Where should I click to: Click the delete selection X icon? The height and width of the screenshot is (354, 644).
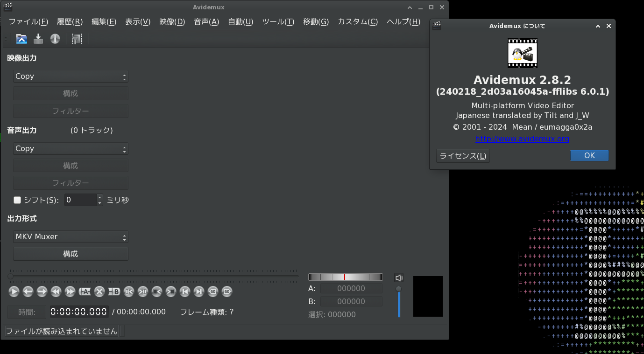[99, 292]
